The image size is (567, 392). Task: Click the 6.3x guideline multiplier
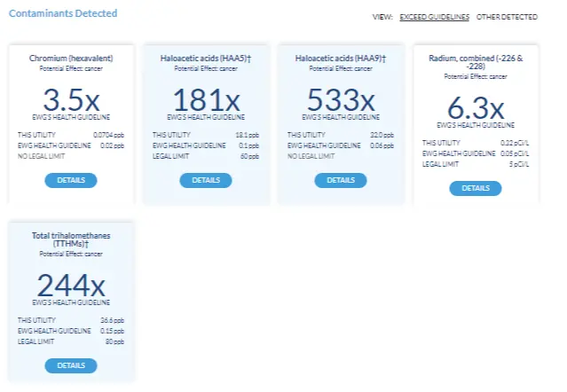click(476, 108)
